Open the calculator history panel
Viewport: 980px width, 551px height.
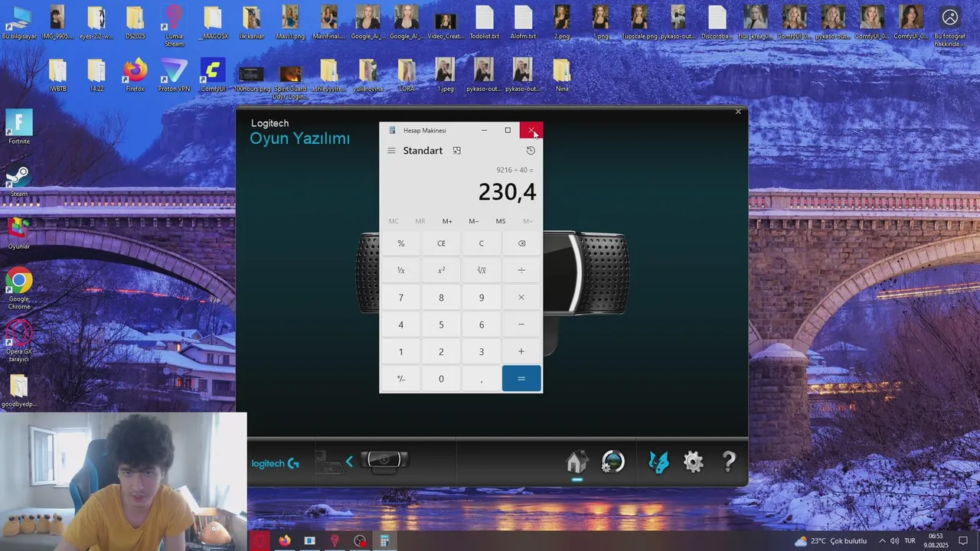(x=531, y=151)
